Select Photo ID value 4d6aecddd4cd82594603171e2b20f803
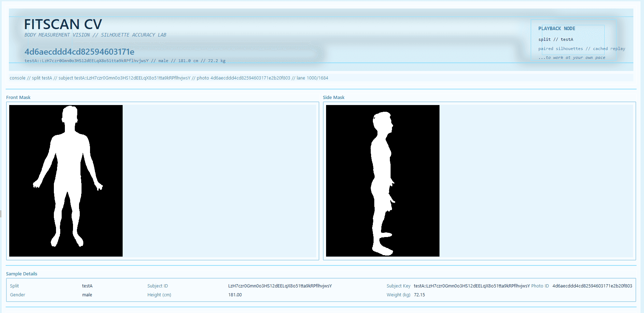This screenshot has width=644, height=313. point(592,286)
